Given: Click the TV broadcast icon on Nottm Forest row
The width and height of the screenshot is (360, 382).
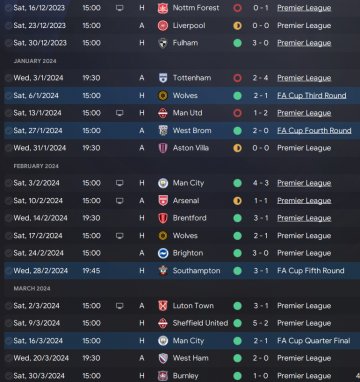Looking at the screenshot, I should coord(119,8).
